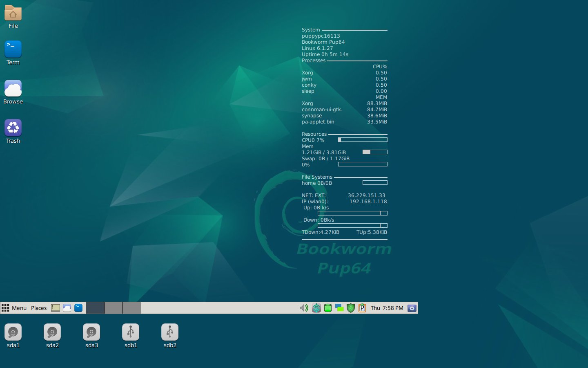Click the cloud browser launcher in taskbar
Image resolution: width=588 pixels, height=368 pixels.
click(67, 308)
